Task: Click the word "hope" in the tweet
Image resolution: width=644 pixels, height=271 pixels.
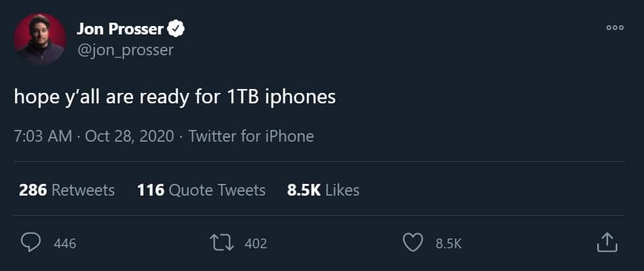Action: [32, 97]
